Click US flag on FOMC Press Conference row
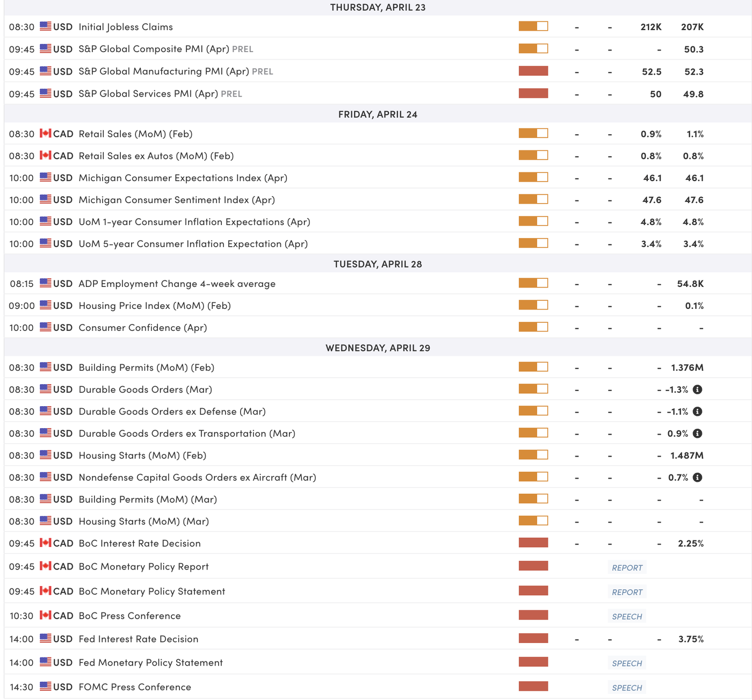752x700 pixels. [x=46, y=686]
